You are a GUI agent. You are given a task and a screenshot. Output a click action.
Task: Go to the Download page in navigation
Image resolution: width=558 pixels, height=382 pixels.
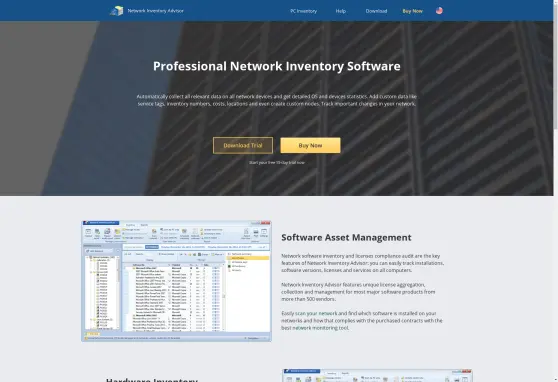[x=376, y=11]
